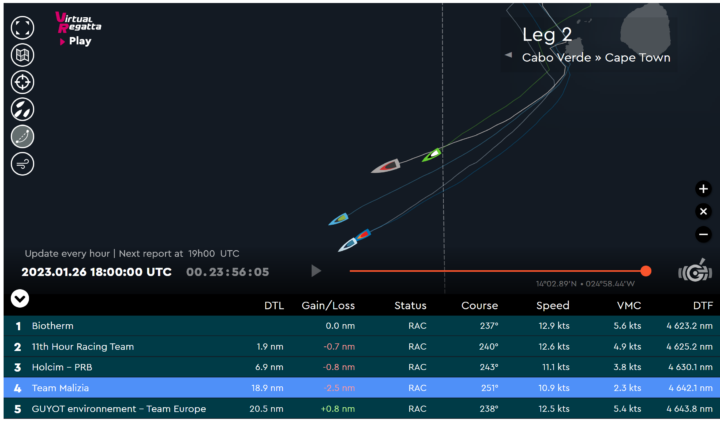Select the Holcim – PRB row
This screenshot has height=424, width=720.
click(x=360, y=367)
